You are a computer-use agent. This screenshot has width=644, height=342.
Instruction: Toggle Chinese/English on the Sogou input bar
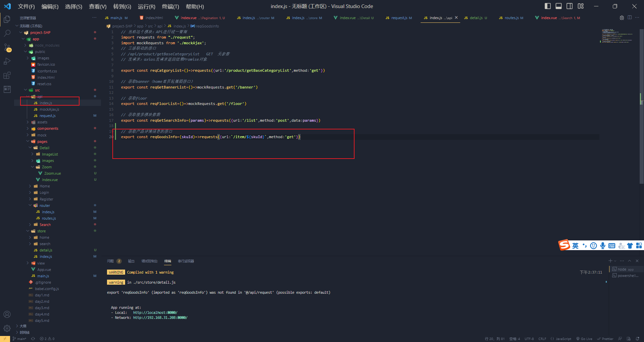(575, 245)
